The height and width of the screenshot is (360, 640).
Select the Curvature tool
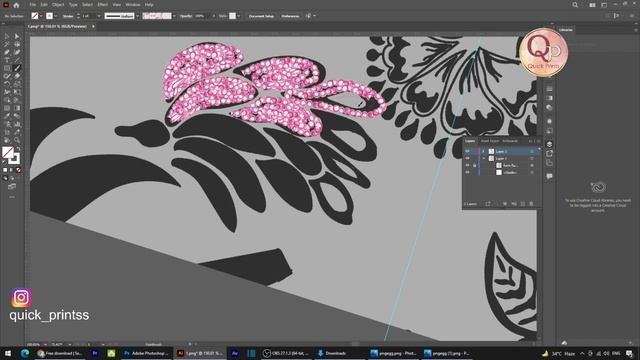17,52
